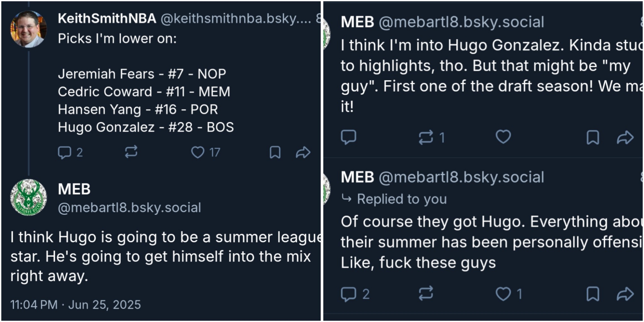Reply to "Of course they got Hugo" post

(x=348, y=294)
